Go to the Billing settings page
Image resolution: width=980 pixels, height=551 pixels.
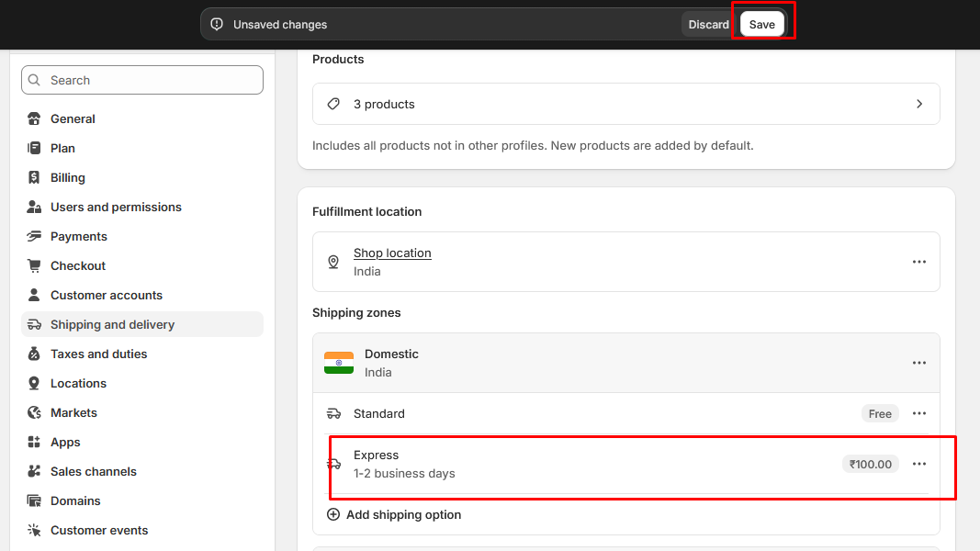[x=67, y=177]
